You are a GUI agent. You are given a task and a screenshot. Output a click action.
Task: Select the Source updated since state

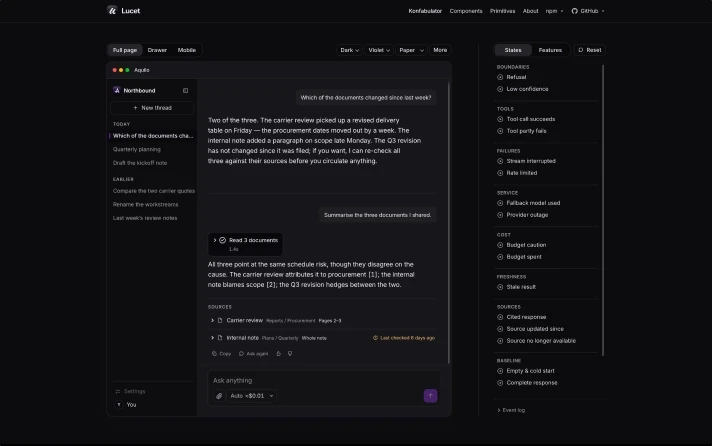530,329
